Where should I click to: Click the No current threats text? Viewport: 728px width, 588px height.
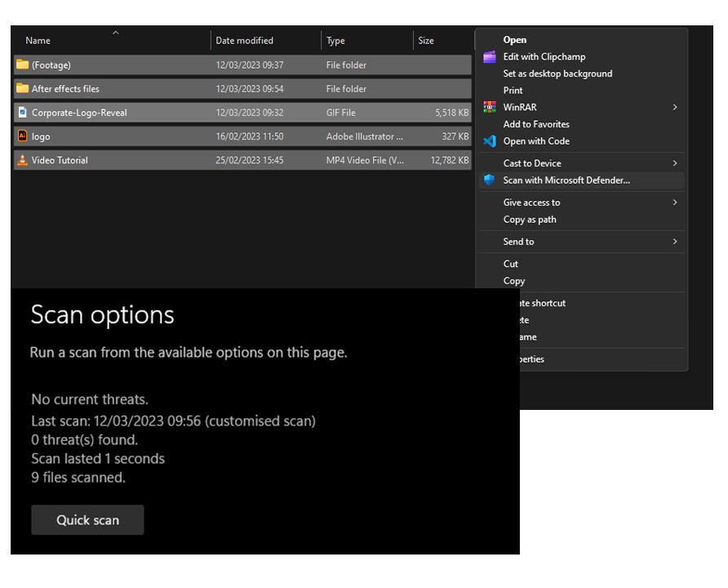point(90,399)
